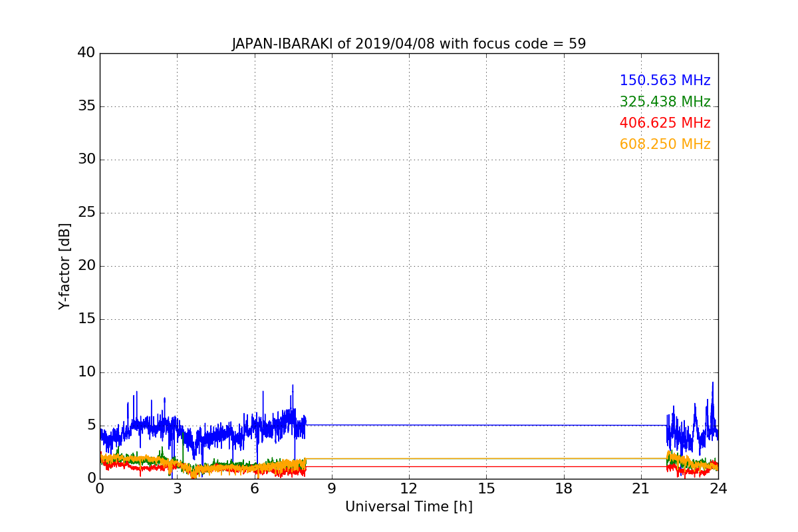The height and width of the screenshot is (532, 798).
Task: Click the x-axis tick label '15'
Action: (x=486, y=488)
